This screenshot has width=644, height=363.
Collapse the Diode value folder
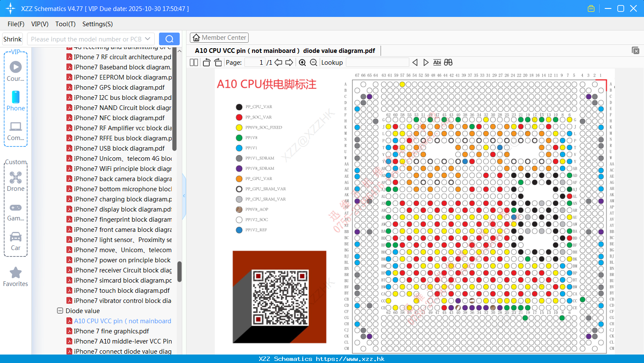(60, 311)
